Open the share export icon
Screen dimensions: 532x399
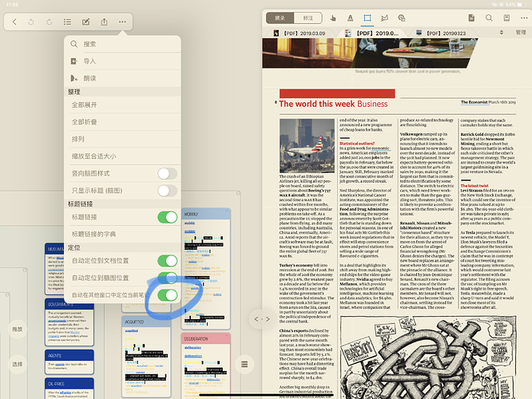click(104, 22)
